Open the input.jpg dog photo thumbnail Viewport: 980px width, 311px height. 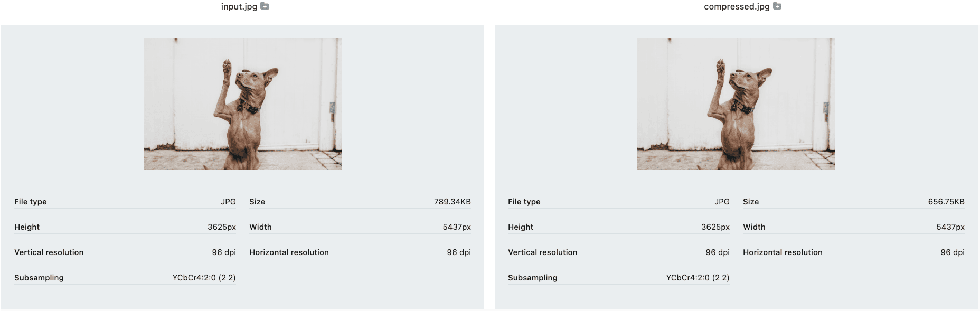[x=242, y=104]
